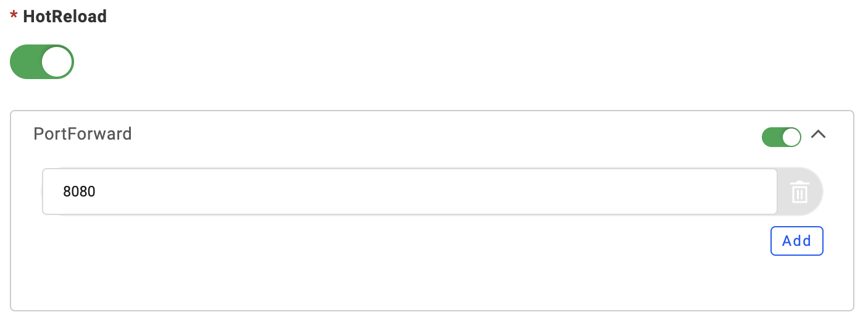Click into the 8080 port field
Screen dimensions: 868x320
tap(407, 192)
